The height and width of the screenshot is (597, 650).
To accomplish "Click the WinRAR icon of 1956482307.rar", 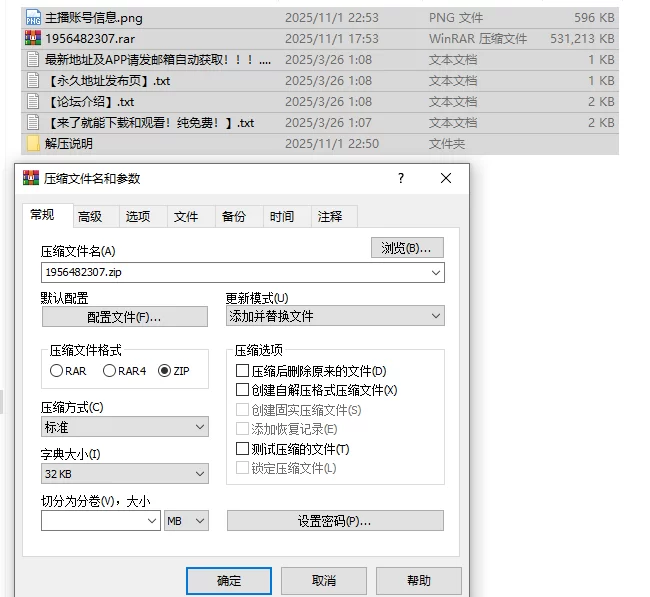I will (33, 38).
